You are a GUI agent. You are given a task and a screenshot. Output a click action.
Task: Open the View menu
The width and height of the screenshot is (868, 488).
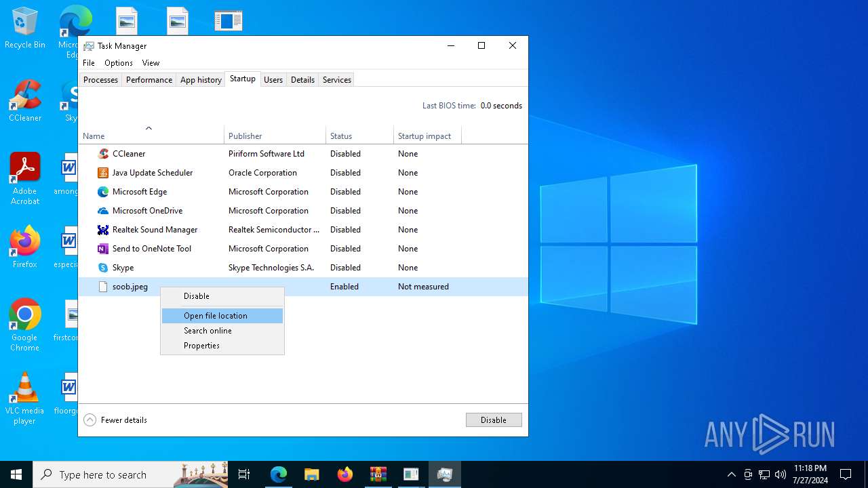click(x=151, y=63)
